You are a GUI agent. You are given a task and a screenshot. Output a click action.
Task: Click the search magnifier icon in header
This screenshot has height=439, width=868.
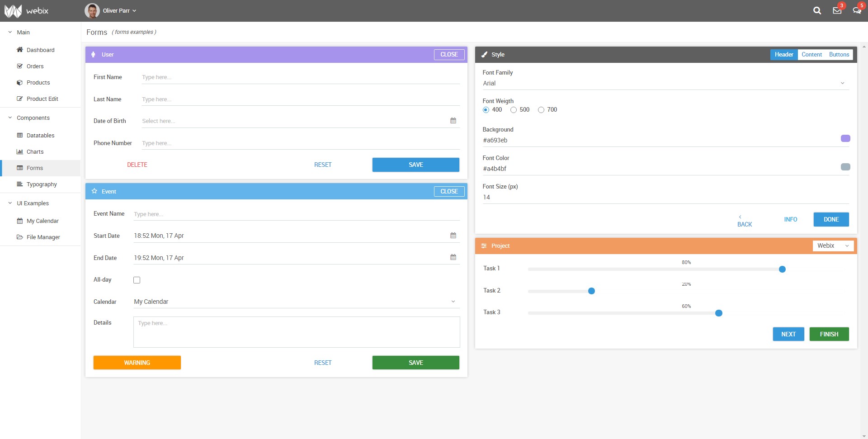817,10
